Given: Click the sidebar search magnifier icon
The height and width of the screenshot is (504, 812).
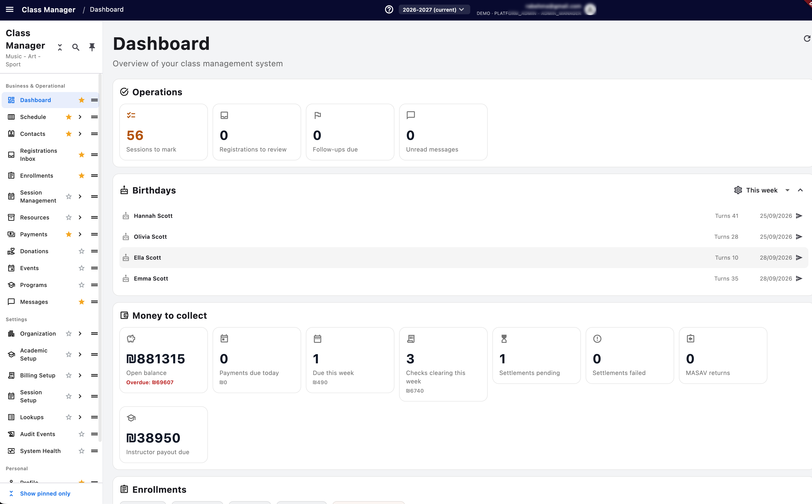Looking at the screenshot, I should (x=76, y=47).
